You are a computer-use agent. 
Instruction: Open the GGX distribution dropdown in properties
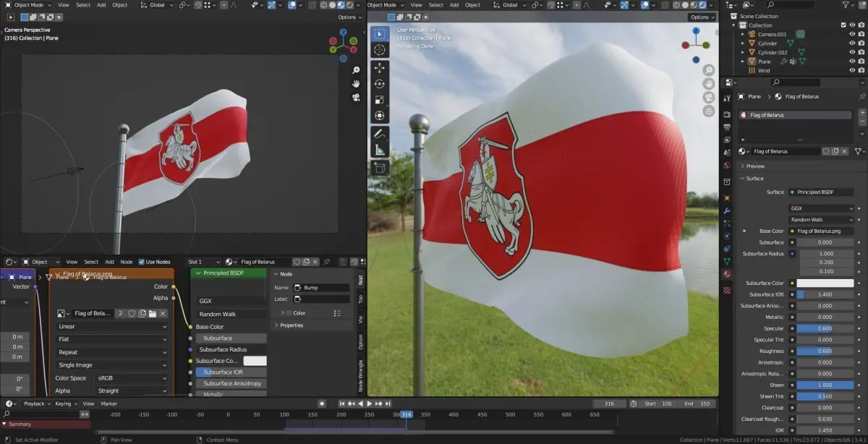[822, 208]
